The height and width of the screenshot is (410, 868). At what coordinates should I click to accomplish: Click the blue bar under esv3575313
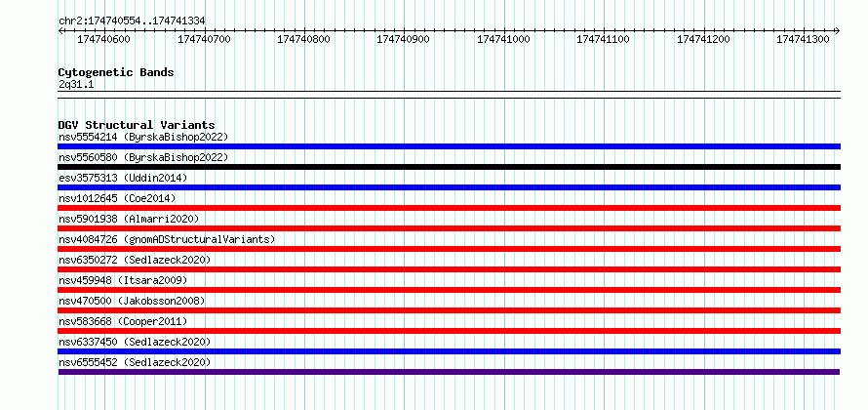[449, 187]
